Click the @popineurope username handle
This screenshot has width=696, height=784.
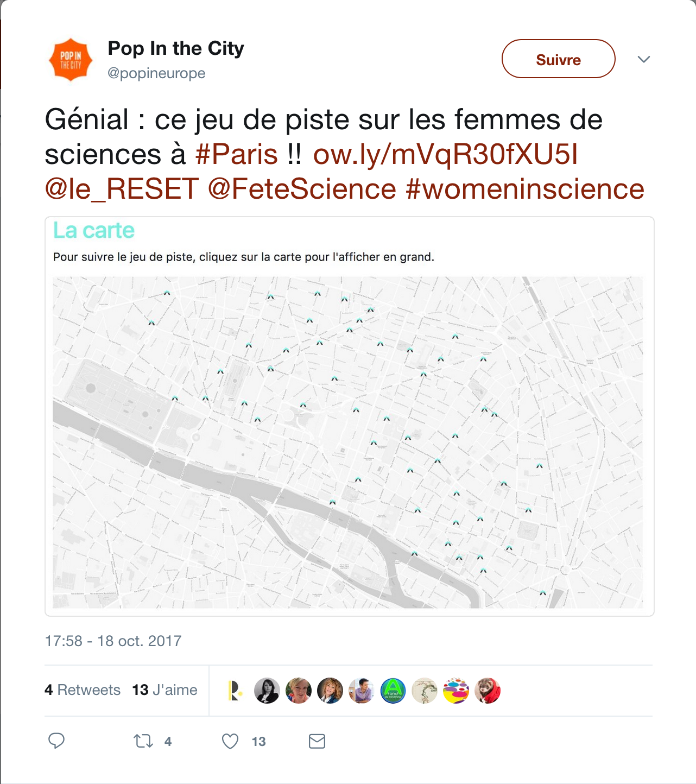[x=156, y=73]
